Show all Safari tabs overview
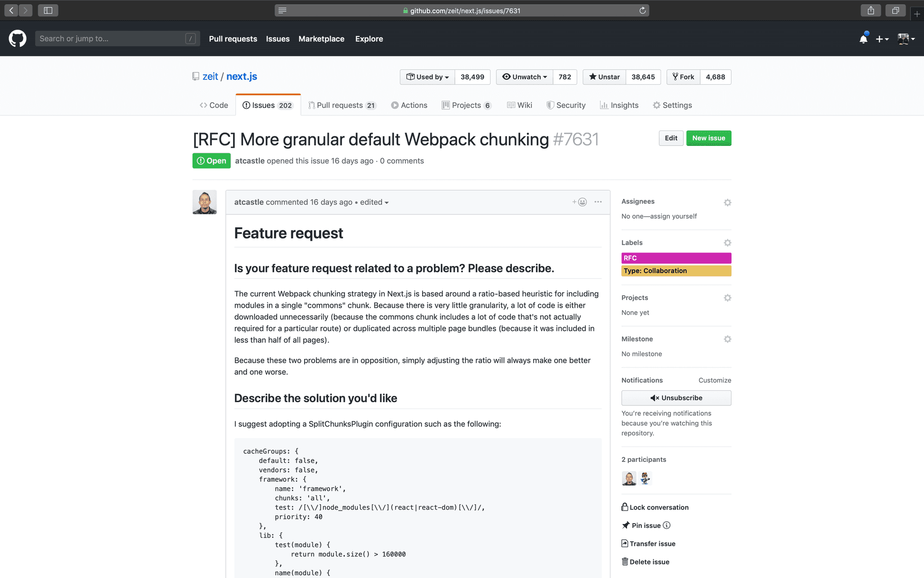The height and width of the screenshot is (578, 924). tap(895, 10)
